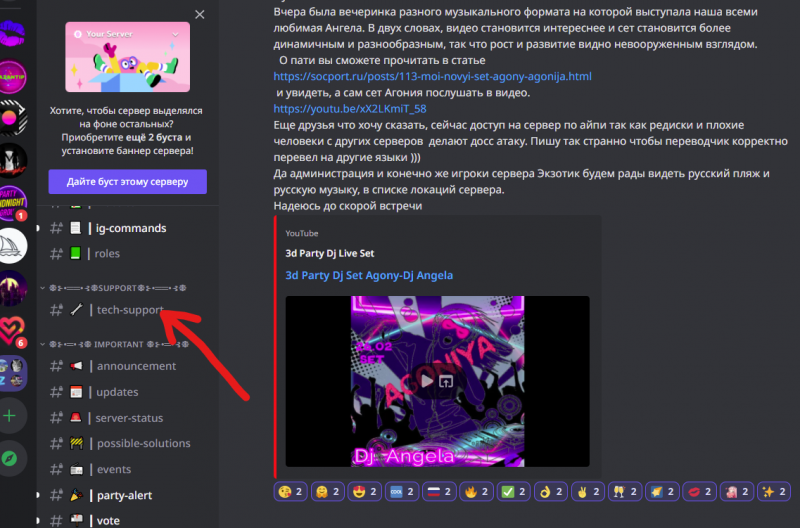Toggle the shooting star reaction
The width and height of the screenshot is (800, 528).
tap(663, 492)
